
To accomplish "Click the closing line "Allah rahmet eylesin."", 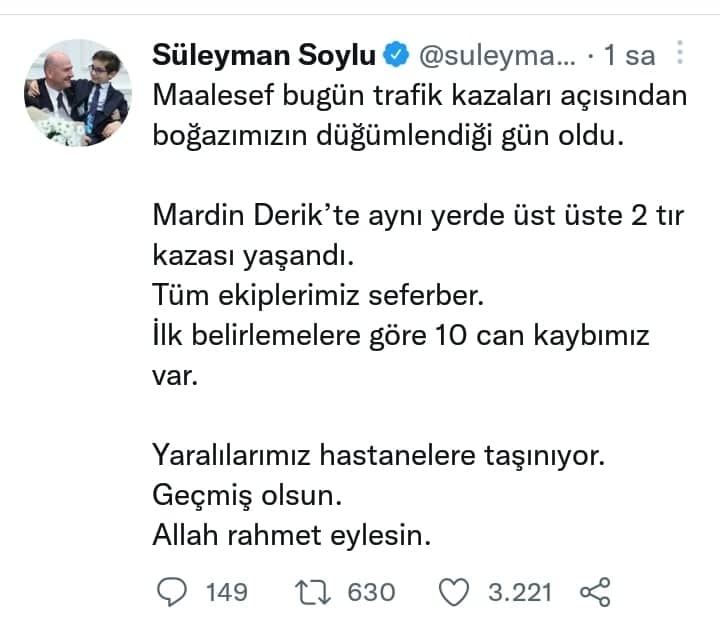I will pyautogui.click(x=291, y=535).
